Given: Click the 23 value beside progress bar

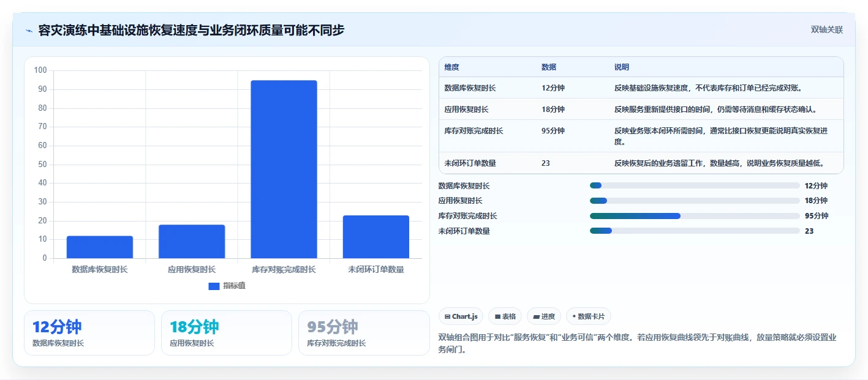Looking at the screenshot, I should (x=809, y=231).
